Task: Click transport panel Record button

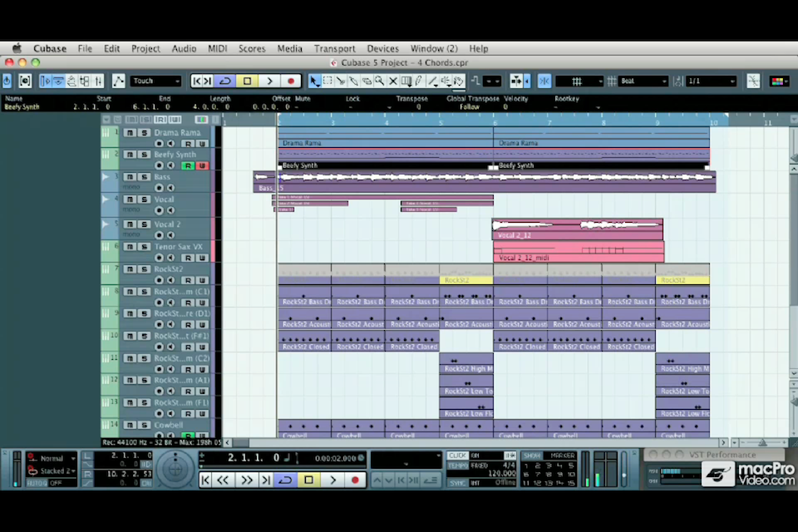Action: point(355,480)
